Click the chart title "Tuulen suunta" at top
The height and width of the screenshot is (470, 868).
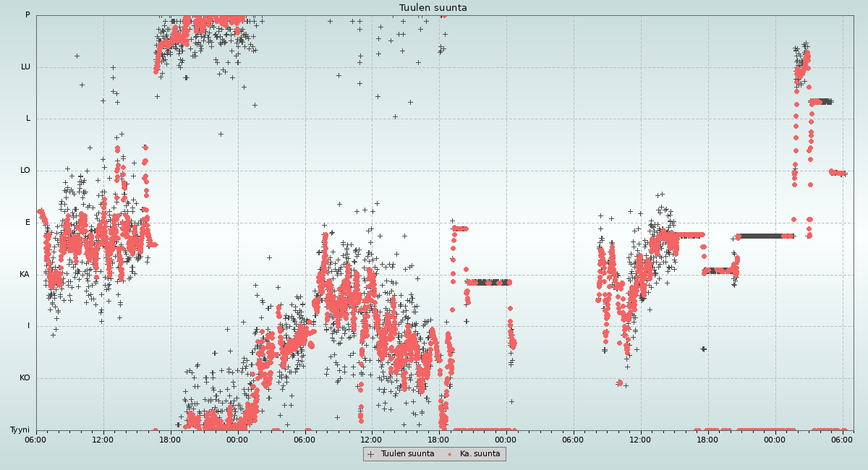(x=433, y=8)
